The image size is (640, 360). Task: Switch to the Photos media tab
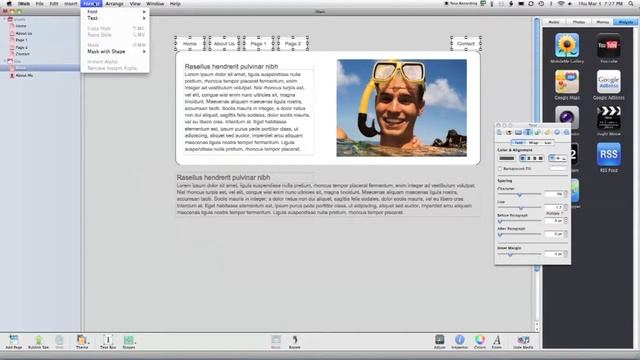(578, 22)
